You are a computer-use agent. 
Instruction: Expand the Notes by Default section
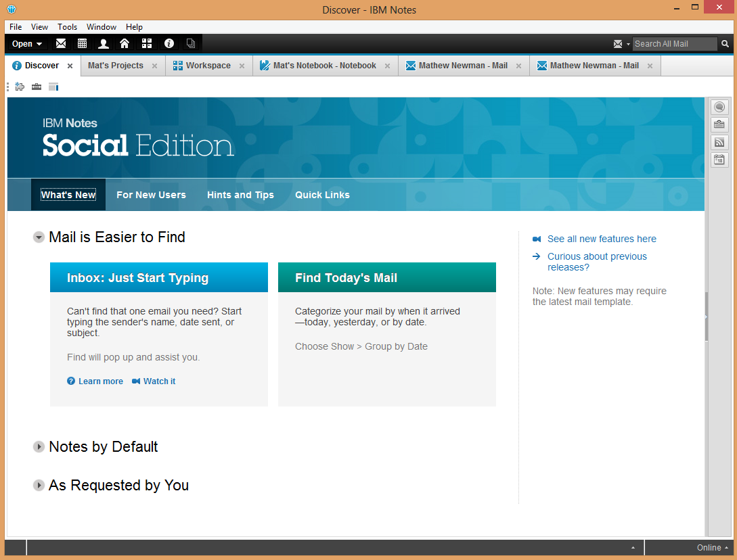point(39,447)
